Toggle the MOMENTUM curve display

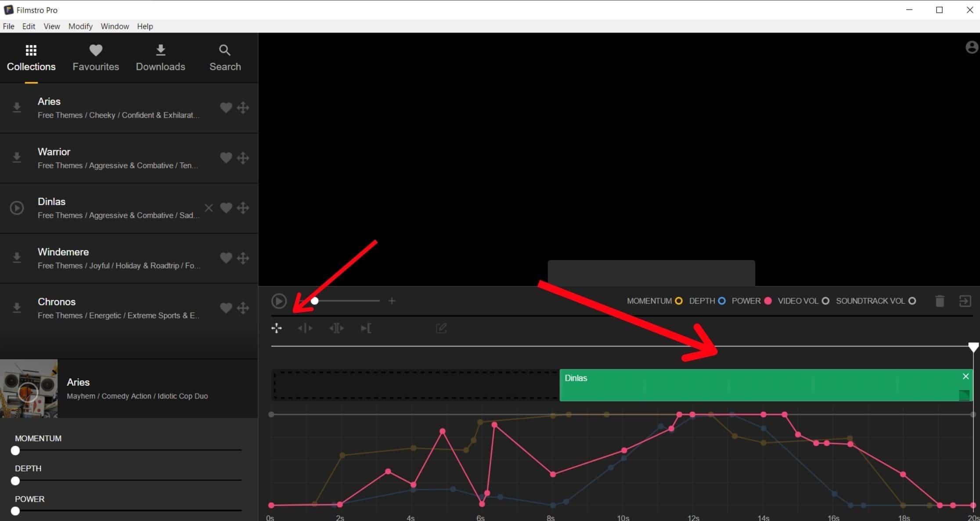point(679,301)
